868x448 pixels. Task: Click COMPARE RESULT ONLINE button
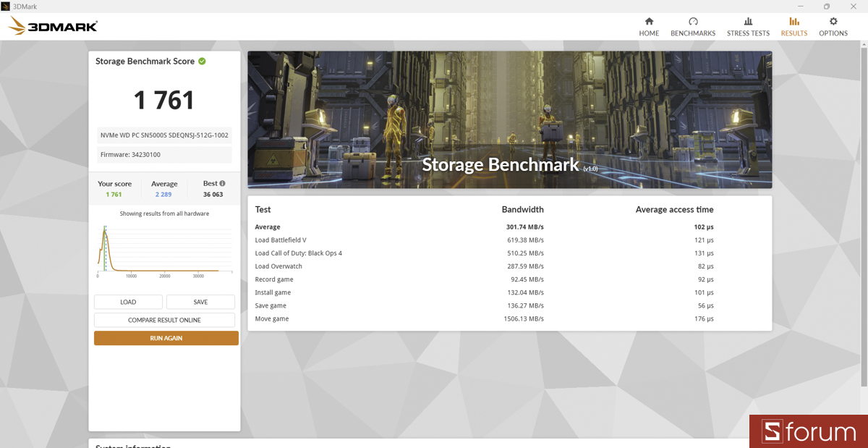point(164,320)
